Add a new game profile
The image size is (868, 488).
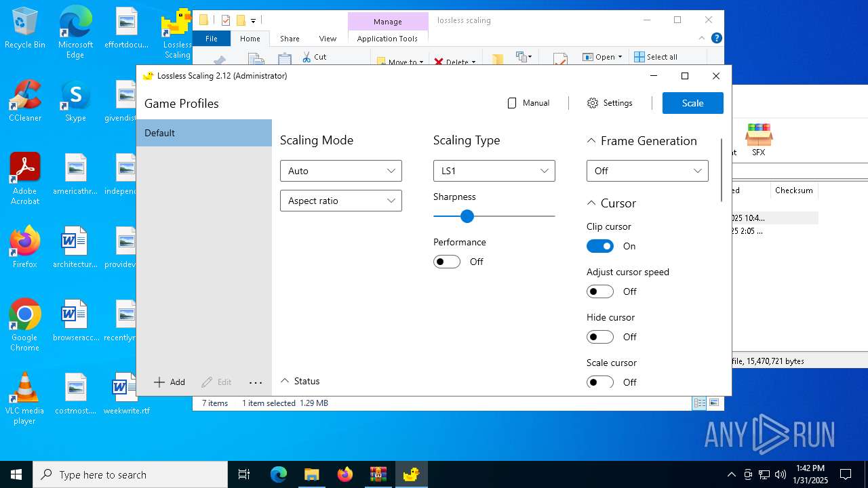(170, 382)
